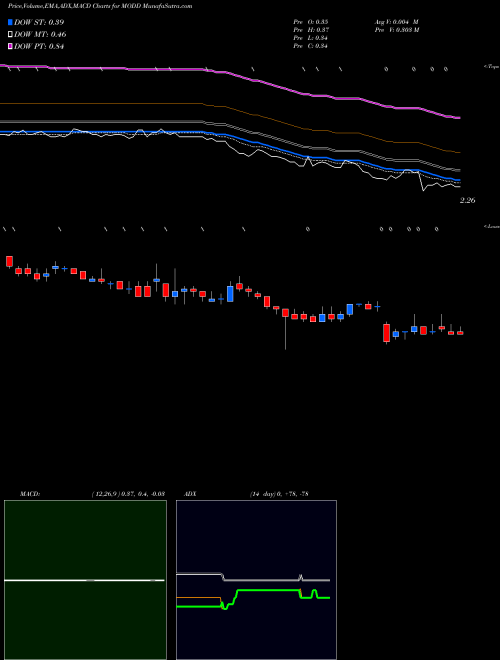
Task: Click the 2.26 price label by EMA lines
Action: (x=467, y=200)
